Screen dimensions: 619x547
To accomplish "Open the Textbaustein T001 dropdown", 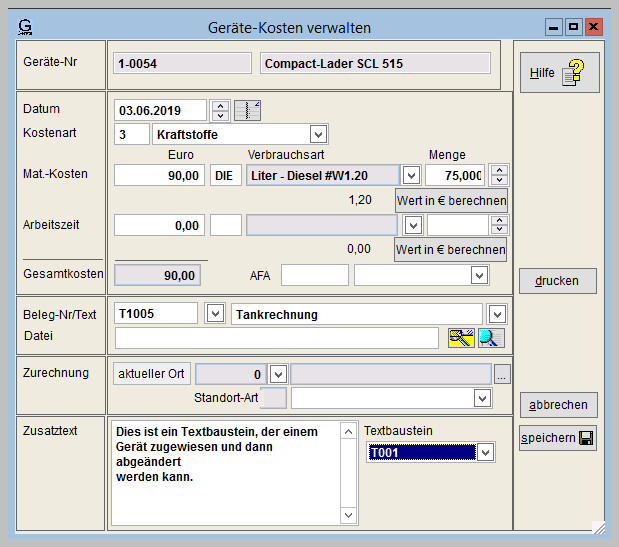I will tap(485, 453).
